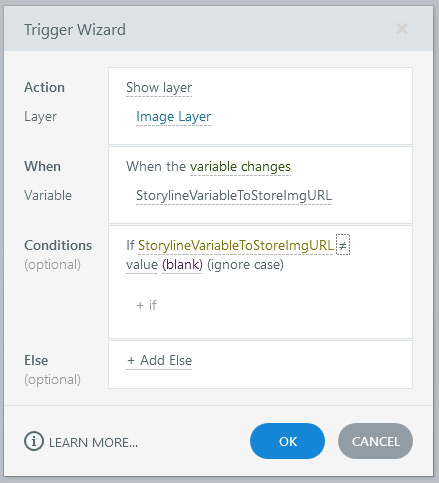
Task: Click '+ Add Else' to add an else action
Action: click(160, 361)
